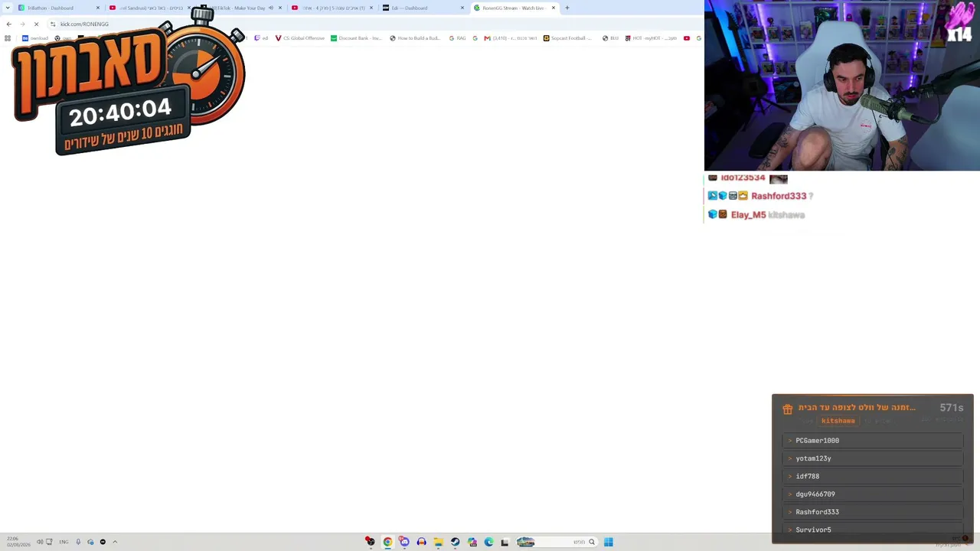The height and width of the screenshot is (551, 980).
Task: Close the Trillathon - Dashboard tab
Action: coord(98,8)
